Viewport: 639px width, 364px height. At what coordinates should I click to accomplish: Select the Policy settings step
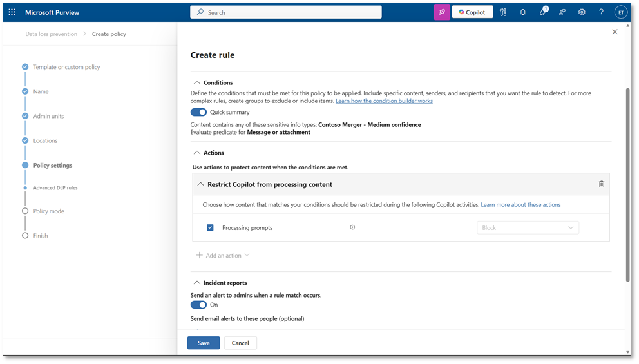(53, 165)
